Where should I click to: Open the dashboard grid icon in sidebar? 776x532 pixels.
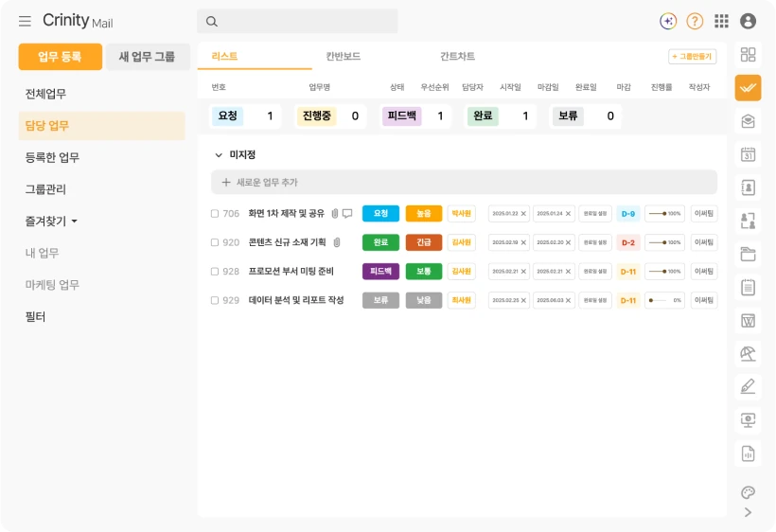point(748,54)
